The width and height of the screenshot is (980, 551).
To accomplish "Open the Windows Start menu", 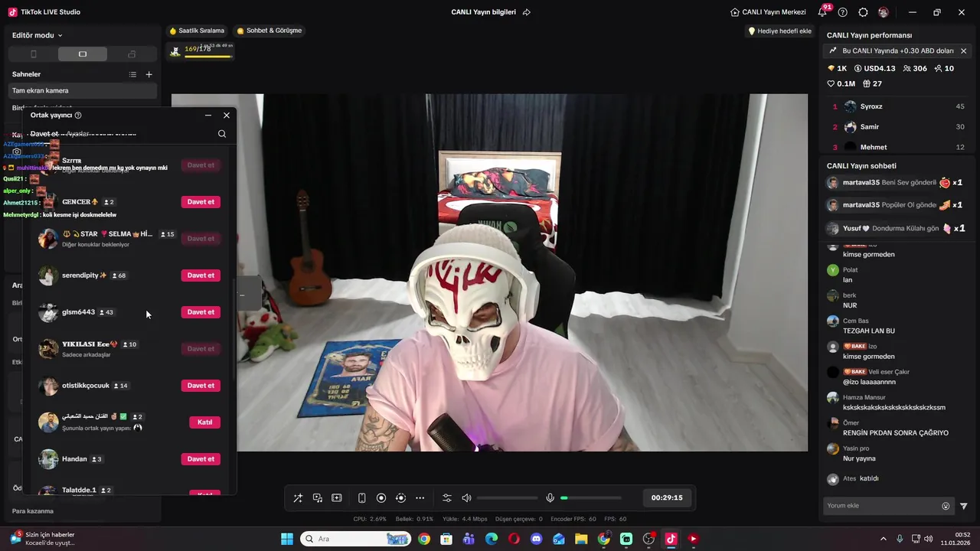I will (x=287, y=539).
